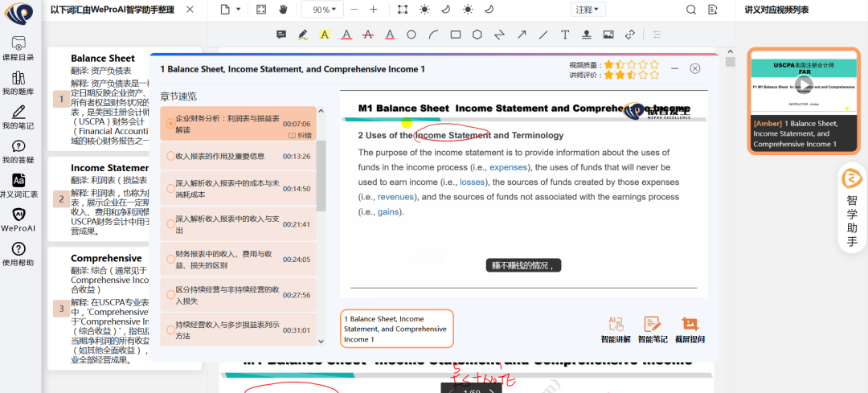Select the comment note annotation tool

(281, 35)
